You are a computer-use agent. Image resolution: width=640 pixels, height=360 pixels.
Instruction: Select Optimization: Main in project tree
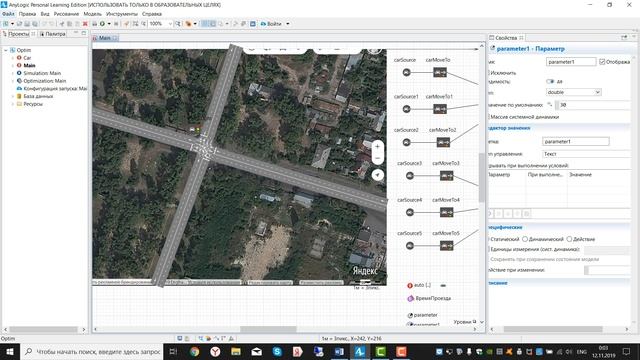(x=44, y=81)
